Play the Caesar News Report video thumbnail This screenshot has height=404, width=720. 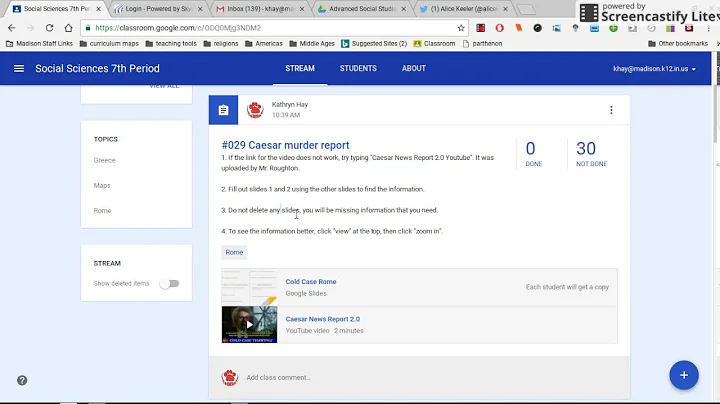(x=249, y=324)
